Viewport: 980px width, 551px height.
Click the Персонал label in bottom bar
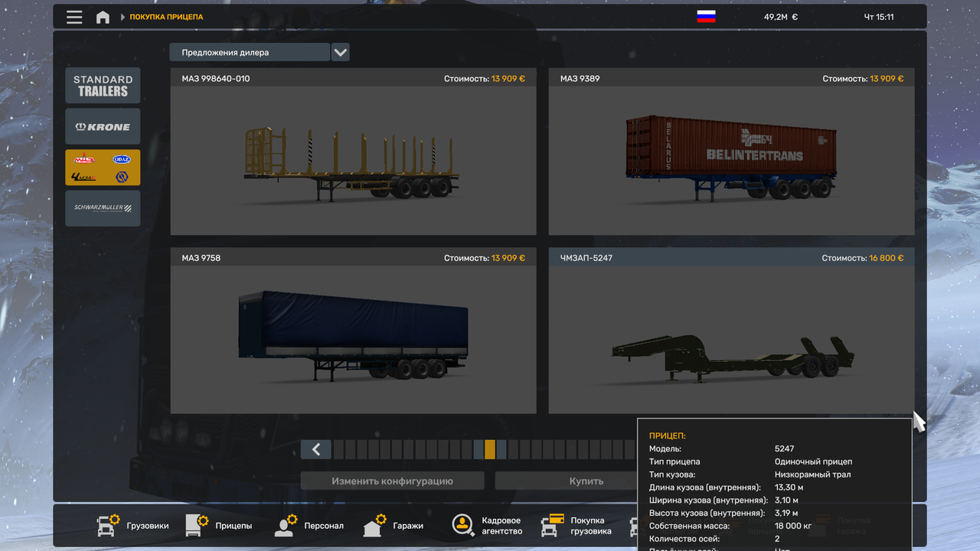tap(324, 526)
